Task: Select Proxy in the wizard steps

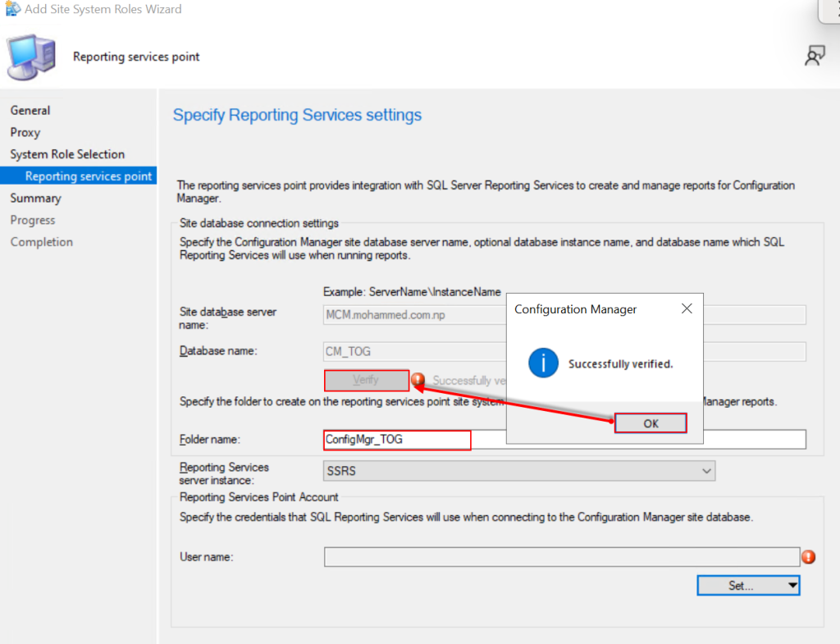Action: (x=25, y=132)
